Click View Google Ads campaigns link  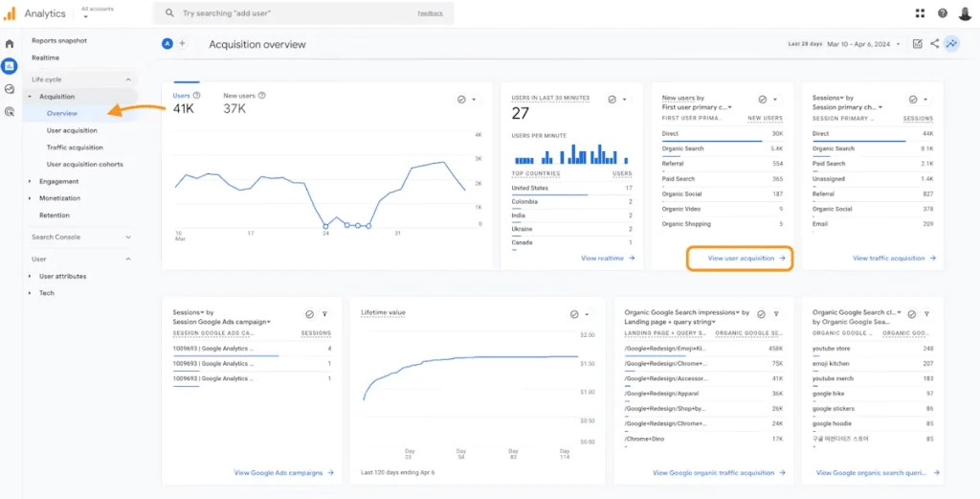283,473
